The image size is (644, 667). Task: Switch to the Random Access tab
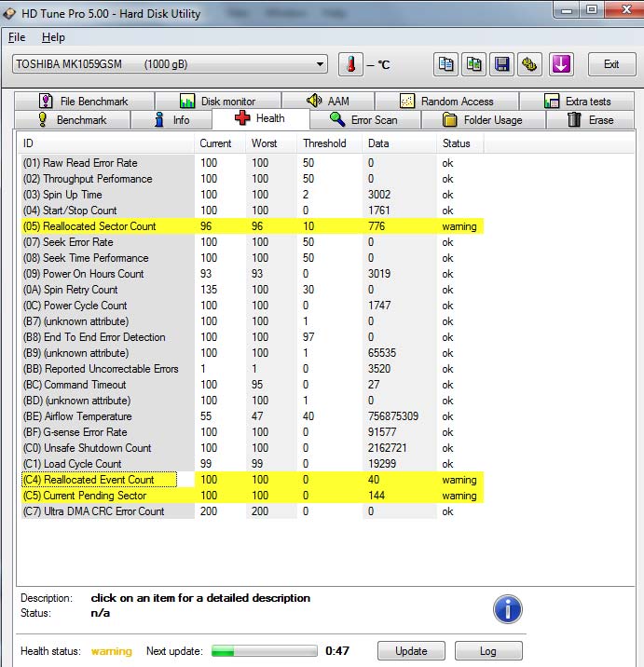(446, 102)
